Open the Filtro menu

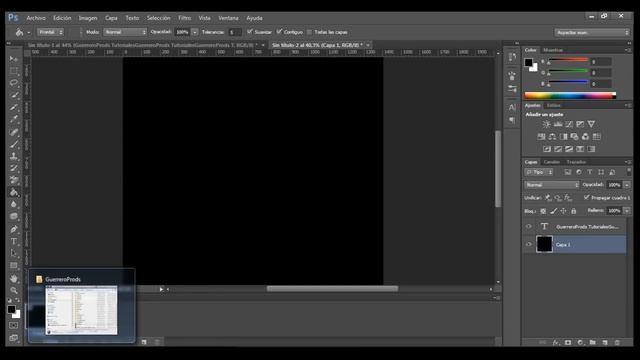pos(184,18)
